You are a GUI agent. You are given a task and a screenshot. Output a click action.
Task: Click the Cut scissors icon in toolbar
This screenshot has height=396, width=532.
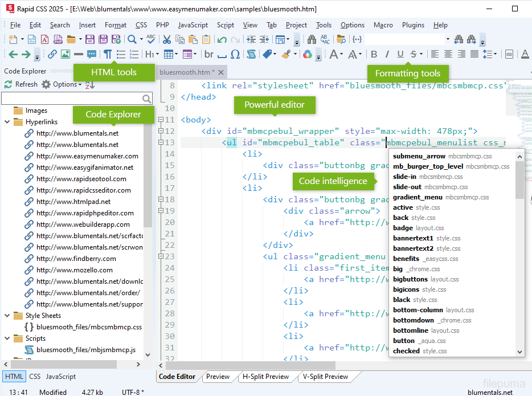point(167,39)
